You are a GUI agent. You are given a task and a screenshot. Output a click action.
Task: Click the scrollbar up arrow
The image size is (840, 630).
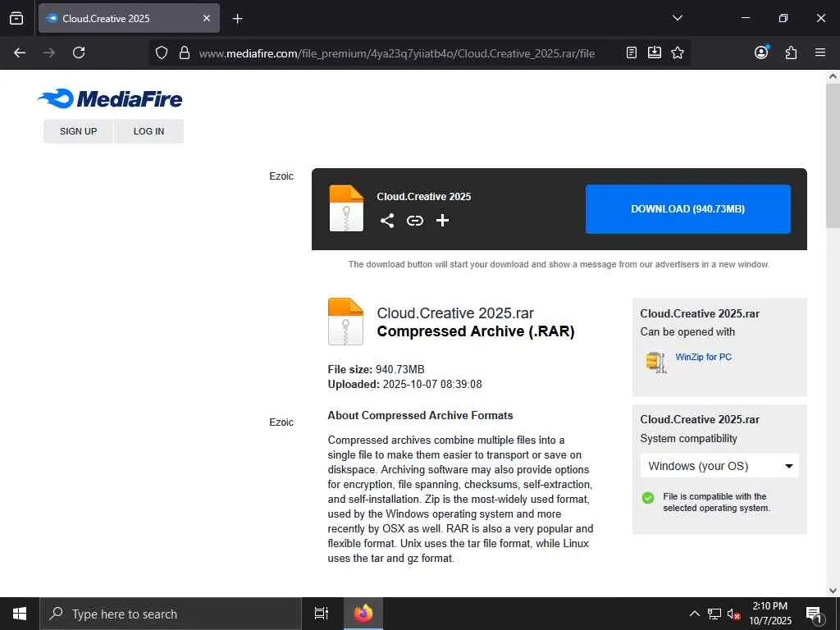point(833,76)
